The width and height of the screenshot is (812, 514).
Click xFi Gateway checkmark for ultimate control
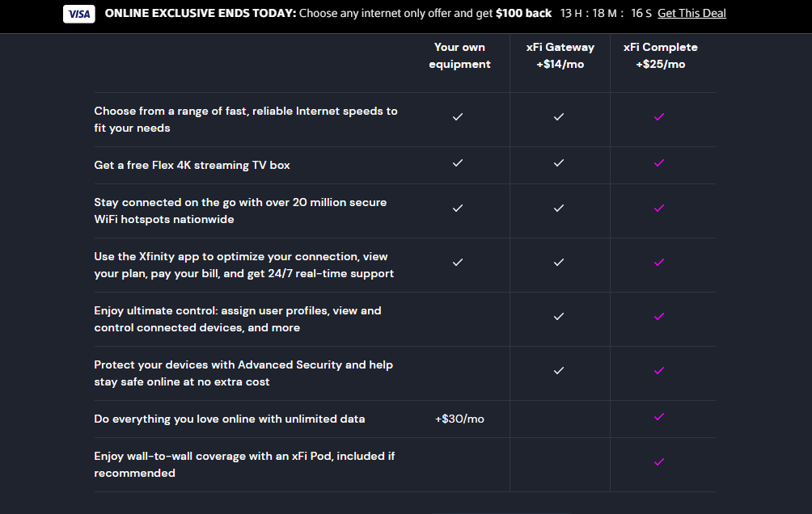point(559,316)
